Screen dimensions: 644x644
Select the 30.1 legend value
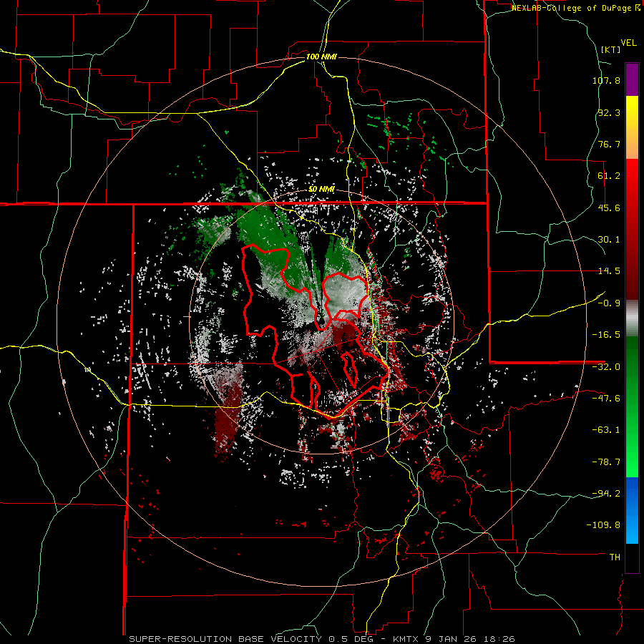click(x=609, y=240)
